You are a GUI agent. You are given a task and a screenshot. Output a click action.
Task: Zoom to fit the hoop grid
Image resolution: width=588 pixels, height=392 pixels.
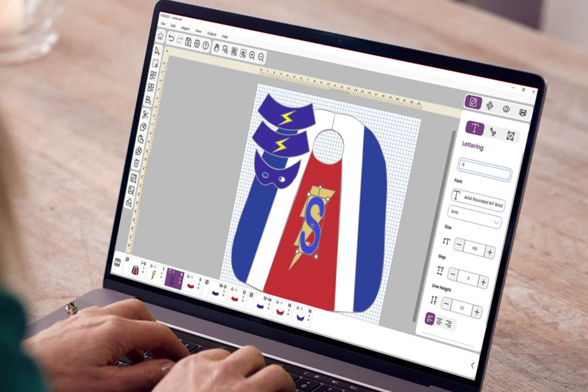click(x=234, y=52)
